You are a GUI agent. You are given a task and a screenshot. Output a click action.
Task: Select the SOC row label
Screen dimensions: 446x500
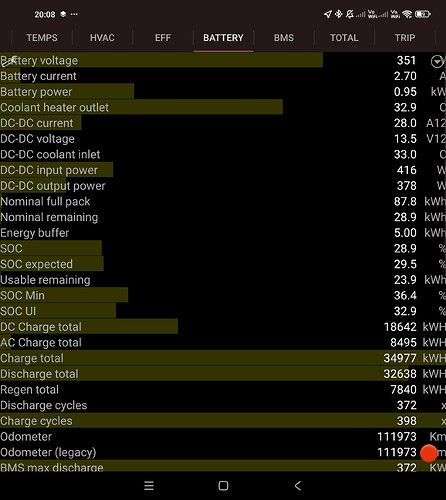[x=12, y=249]
